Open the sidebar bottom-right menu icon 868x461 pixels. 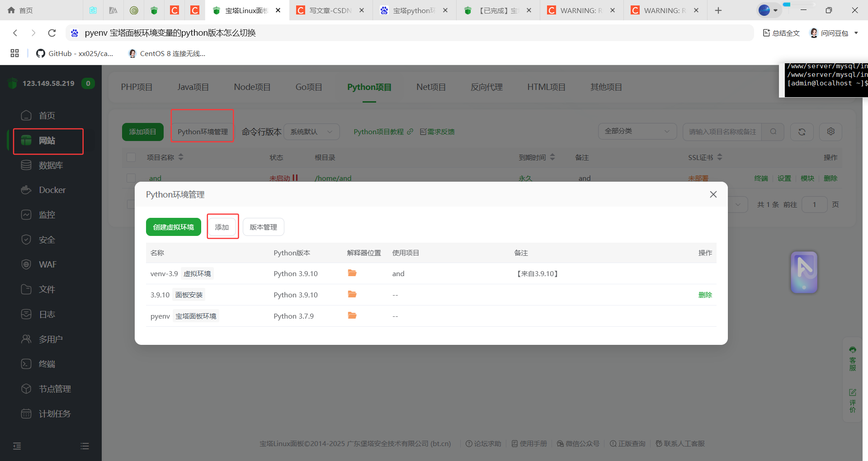[x=85, y=446]
